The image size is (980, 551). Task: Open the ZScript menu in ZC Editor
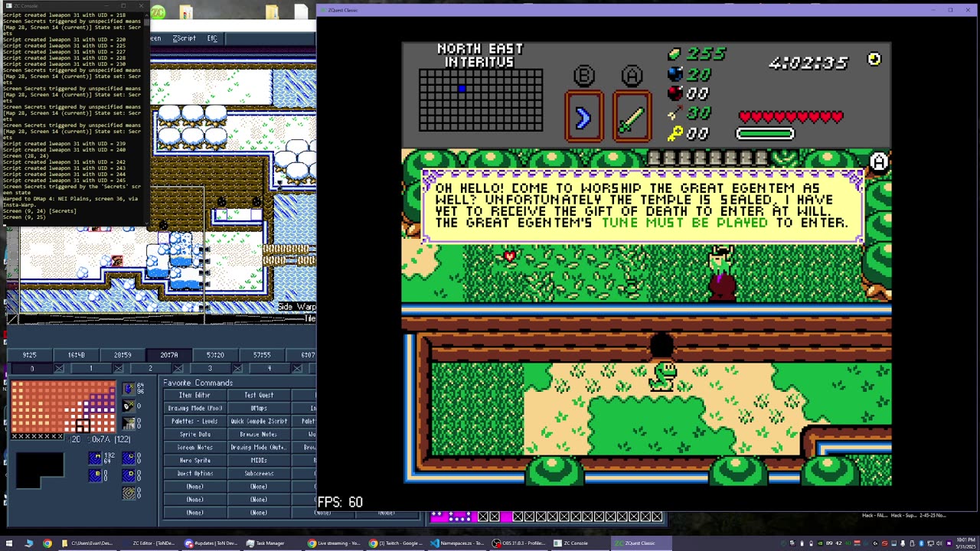(184, 38)
